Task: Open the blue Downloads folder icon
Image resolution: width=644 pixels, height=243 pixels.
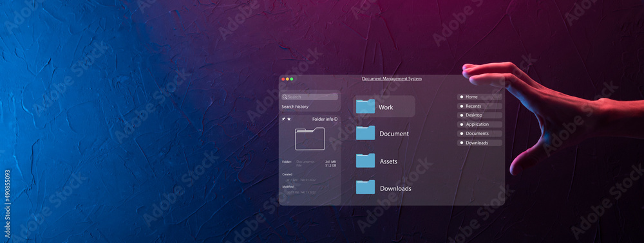Action: (x=365, y=187)
